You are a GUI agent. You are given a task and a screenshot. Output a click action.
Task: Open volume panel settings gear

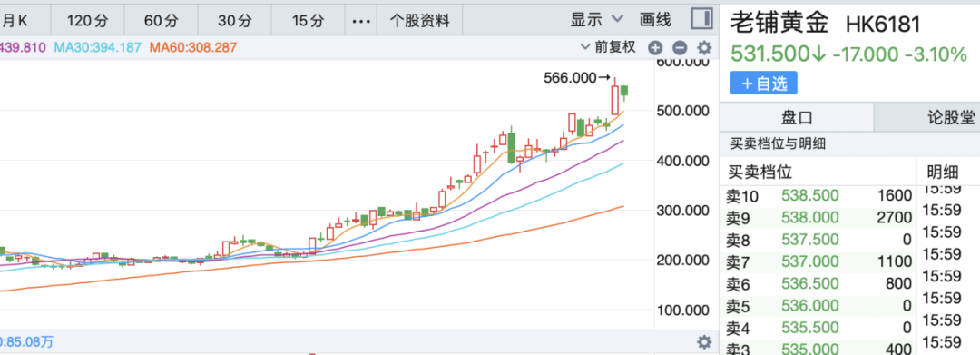[x=704, y=342]
